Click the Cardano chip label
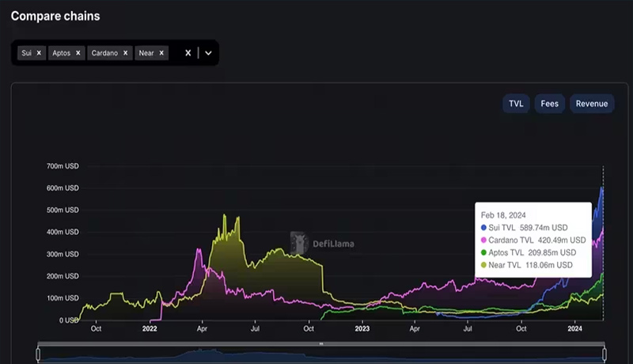Image resolution: width=633 pixels, height=364 pixels. pos(104,53)
